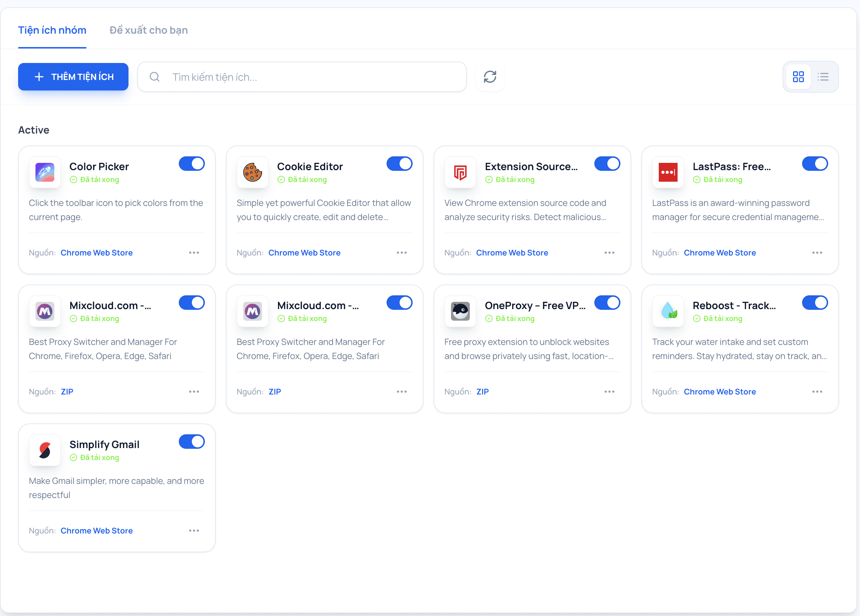860x616 pixels.
Task: Click green check icon under Color Picker
Action: [x=73, y=180]
